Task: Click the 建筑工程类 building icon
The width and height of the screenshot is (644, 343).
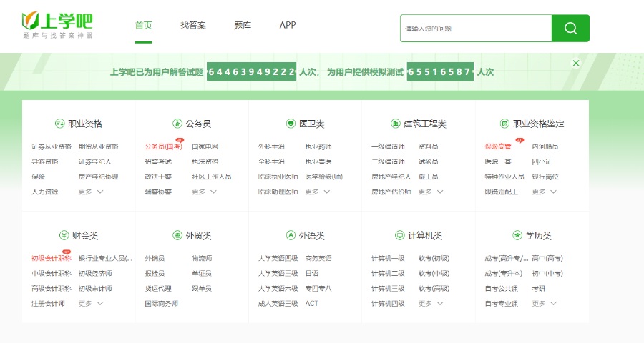Action: coord(395,124)
